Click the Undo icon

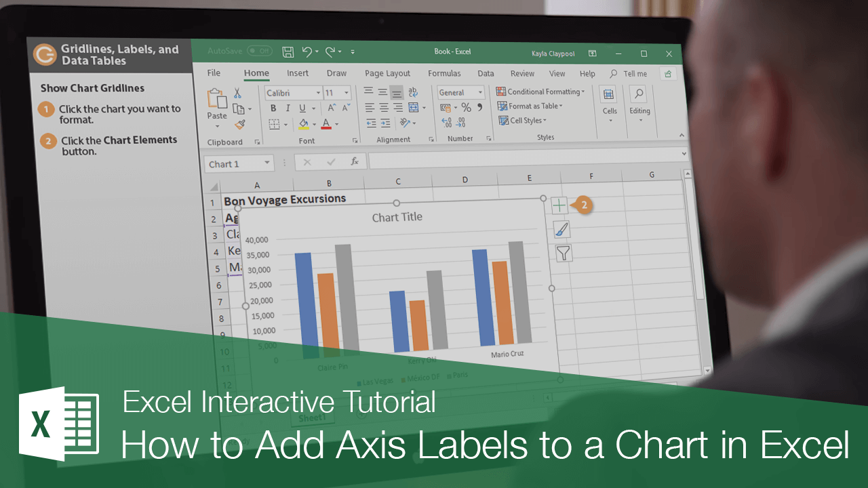pos(309,52)
